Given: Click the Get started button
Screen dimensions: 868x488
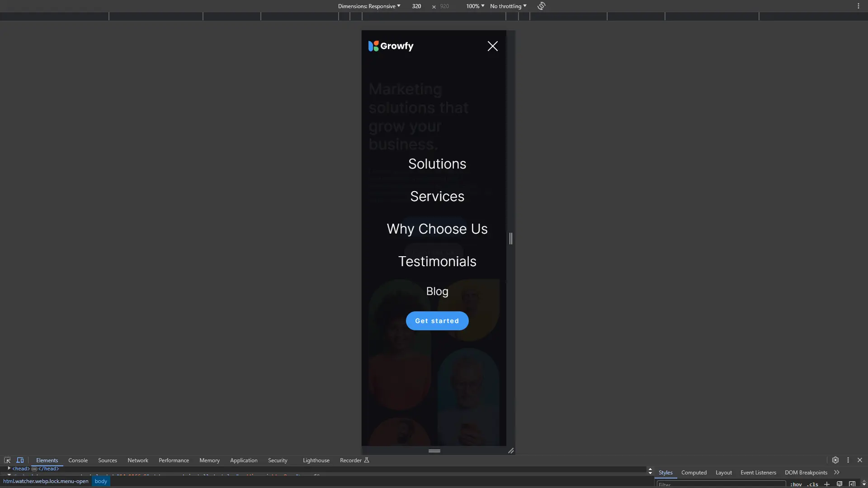Looking at the screenshot, I should (437, 321).
